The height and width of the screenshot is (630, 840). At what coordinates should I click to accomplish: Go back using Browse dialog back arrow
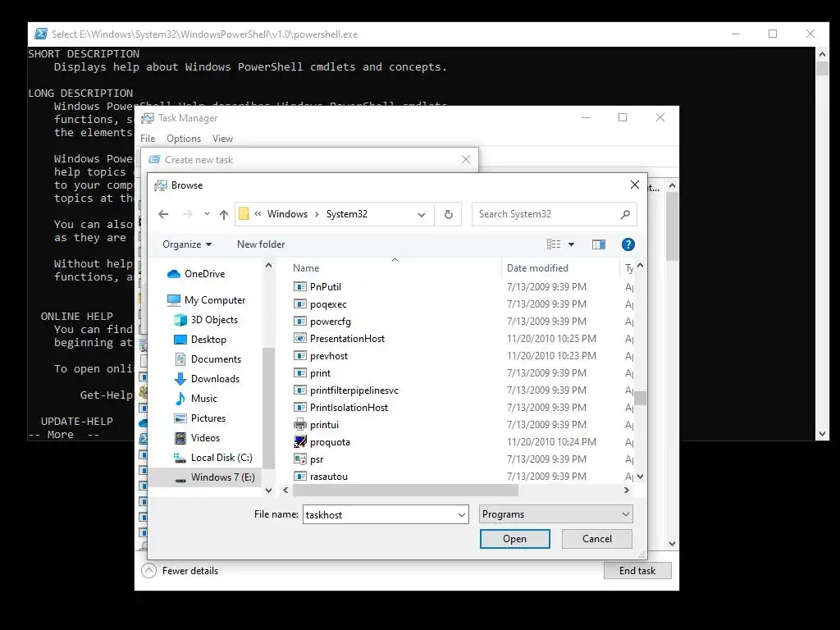click(163, 214)
